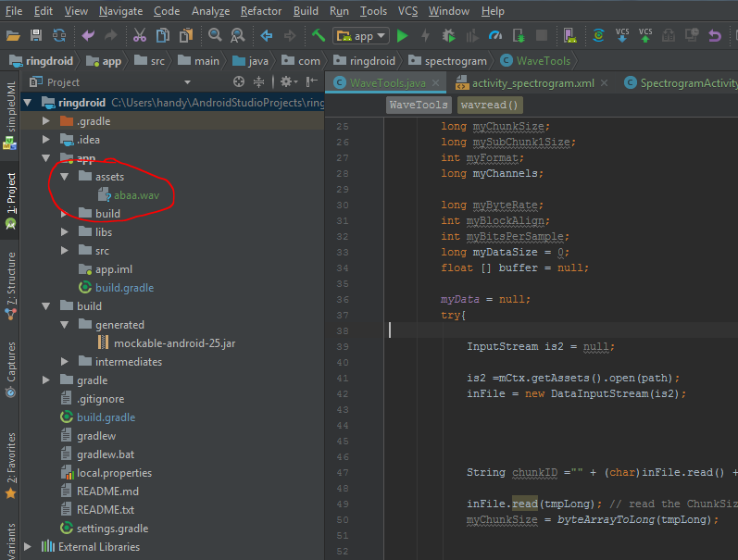
Task: Click the Make Project hammer icon
Action: point(319,36)
